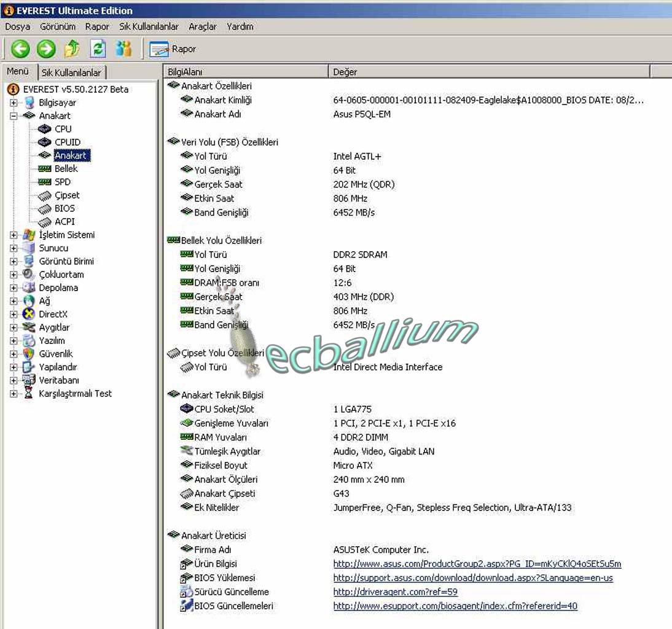The image size is (672, 629).
Task: Click the Refresh toolbar icon
Action: [x=98, y=49]
